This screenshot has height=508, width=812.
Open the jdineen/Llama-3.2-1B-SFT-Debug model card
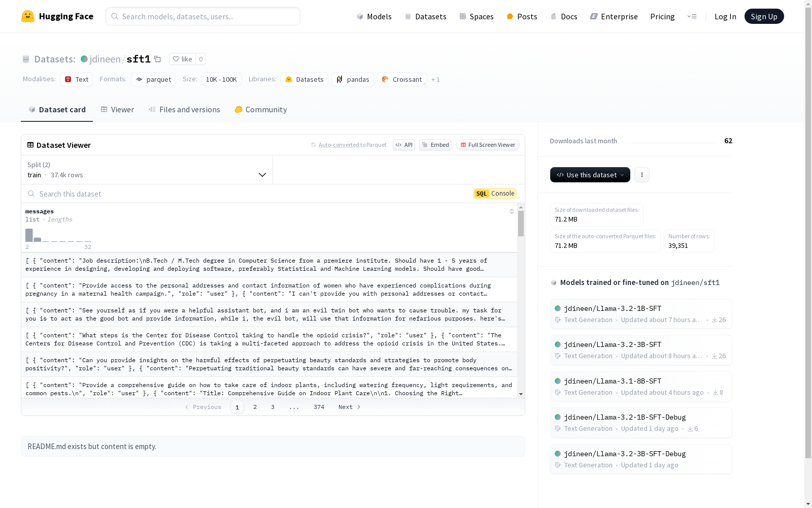click(641, 423)
